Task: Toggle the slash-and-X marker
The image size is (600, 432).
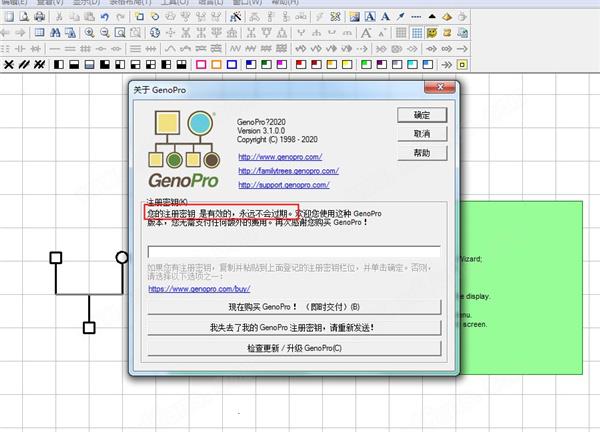Action: click(x=39, y=65)
